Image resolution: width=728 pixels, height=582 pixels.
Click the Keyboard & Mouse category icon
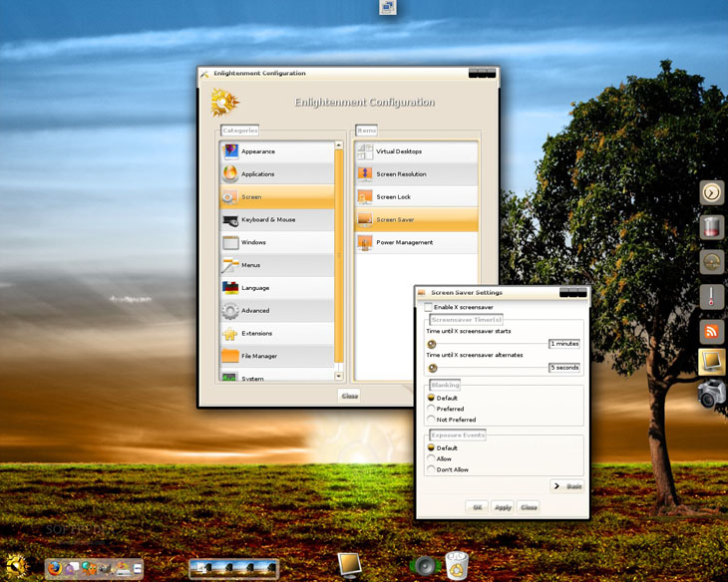coord(230,219)
